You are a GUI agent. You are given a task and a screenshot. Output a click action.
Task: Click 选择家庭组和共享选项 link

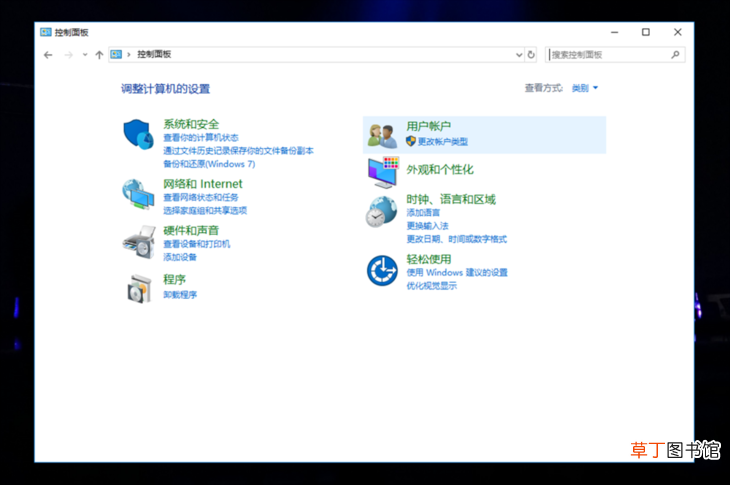[x=205, y=210]
